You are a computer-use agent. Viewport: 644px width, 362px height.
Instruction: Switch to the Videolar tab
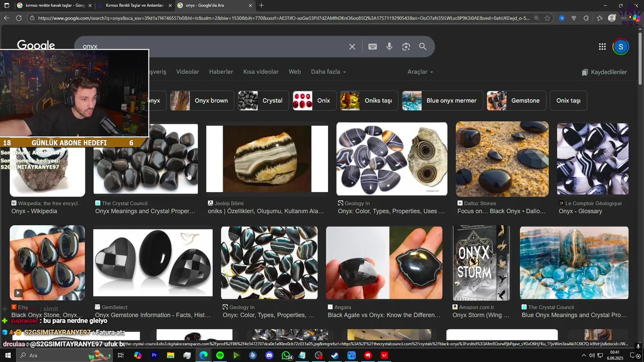point(188,72)
